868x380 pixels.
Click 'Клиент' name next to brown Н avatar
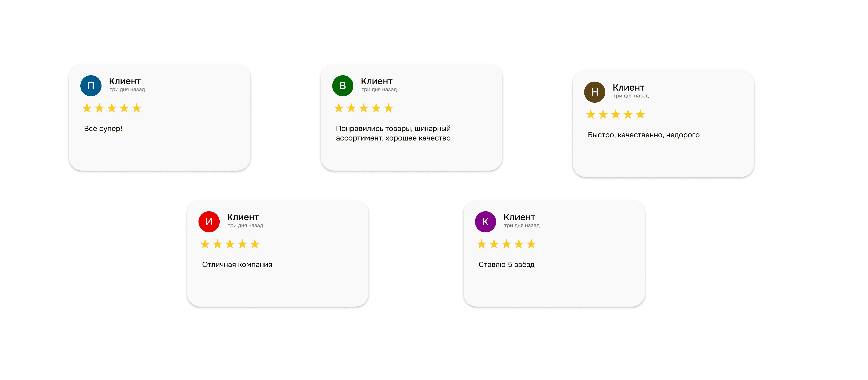[629, 87]
